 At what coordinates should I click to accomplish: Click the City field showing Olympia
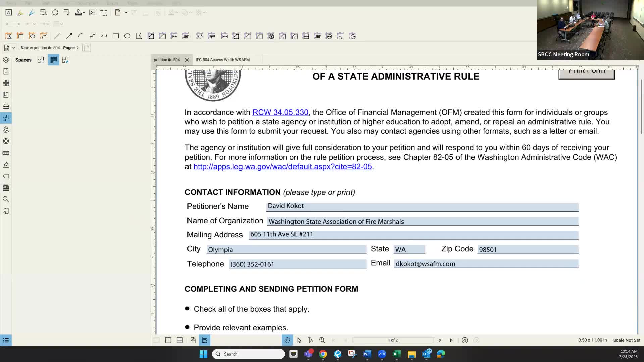coord(286,249)
